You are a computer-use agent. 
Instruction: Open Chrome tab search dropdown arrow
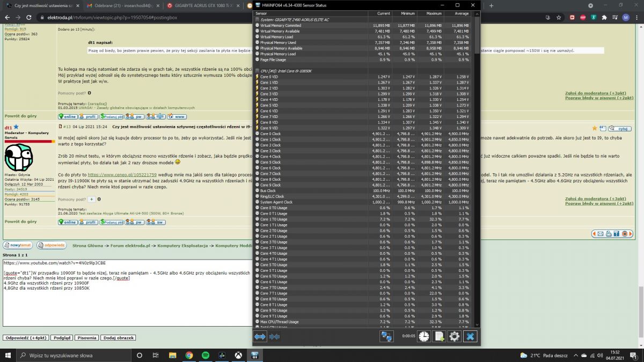point(589,5)
